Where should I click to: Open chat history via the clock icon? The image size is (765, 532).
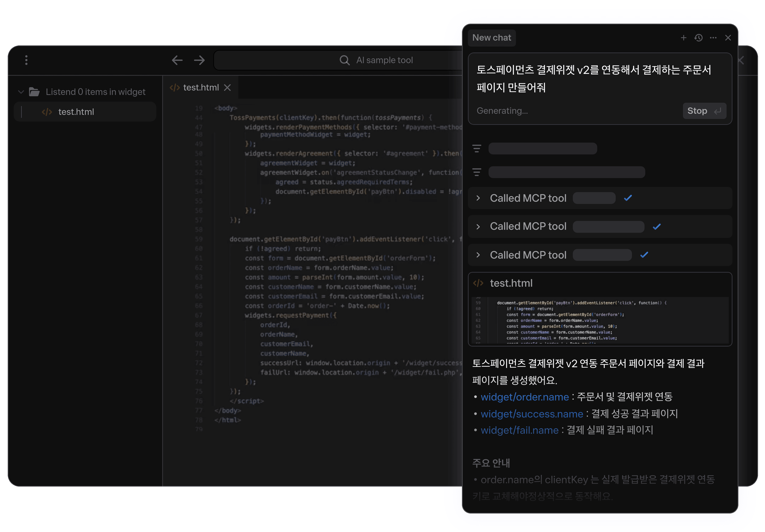pyautogui.click(x=698, y=38)
